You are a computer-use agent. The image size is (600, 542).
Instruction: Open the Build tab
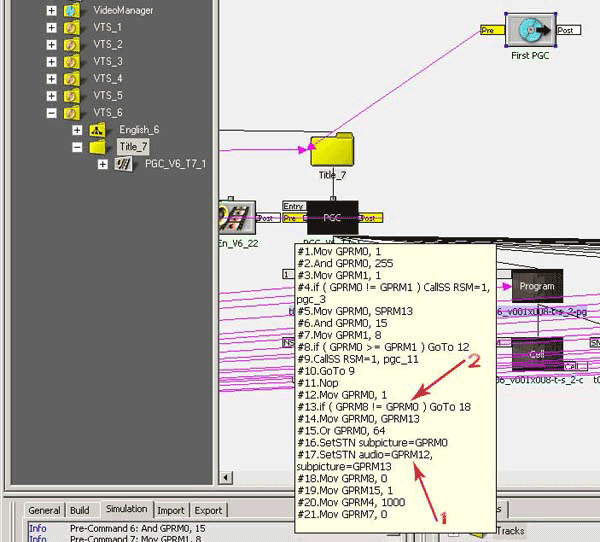coord(80,511)
